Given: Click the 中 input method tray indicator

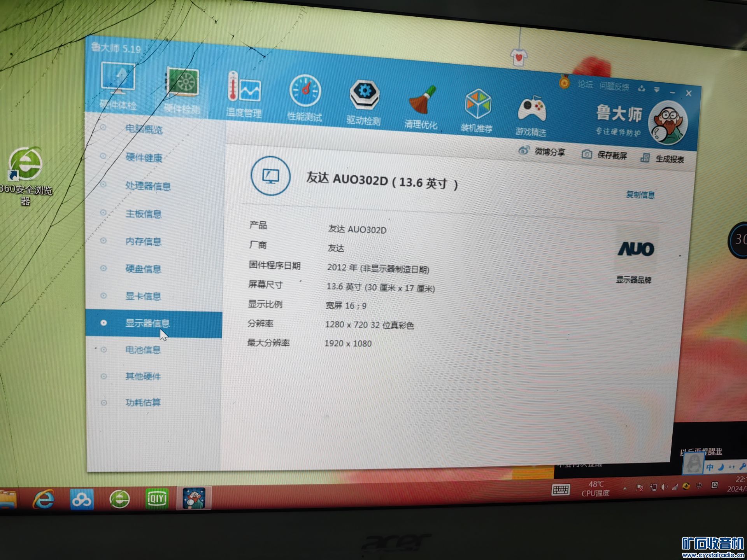Looking at the screenshot, I should (699, 485).
